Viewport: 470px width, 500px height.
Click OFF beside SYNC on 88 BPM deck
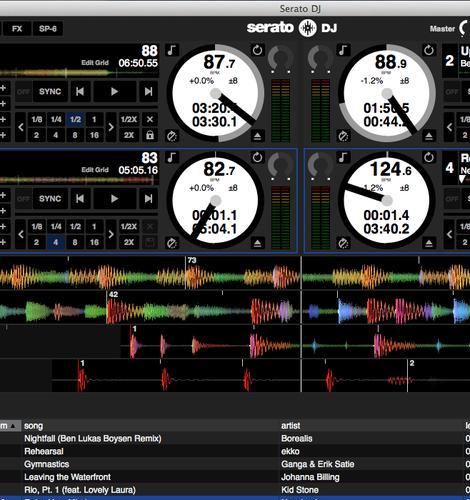pyautogui.click(x=23, y=91)
